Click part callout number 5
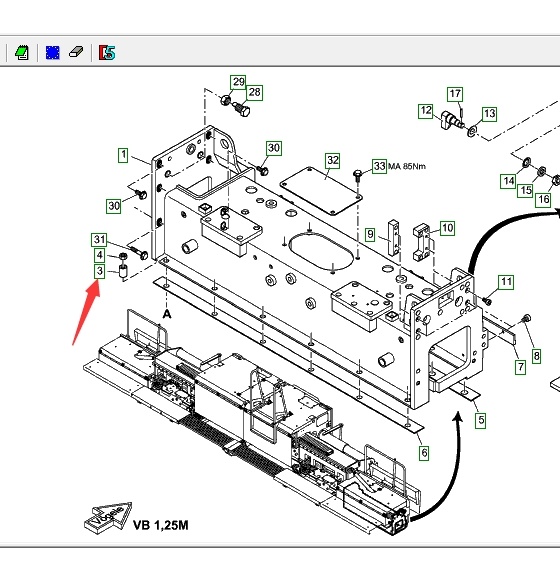This screenshot has height=586, width=560. (481, 420)
